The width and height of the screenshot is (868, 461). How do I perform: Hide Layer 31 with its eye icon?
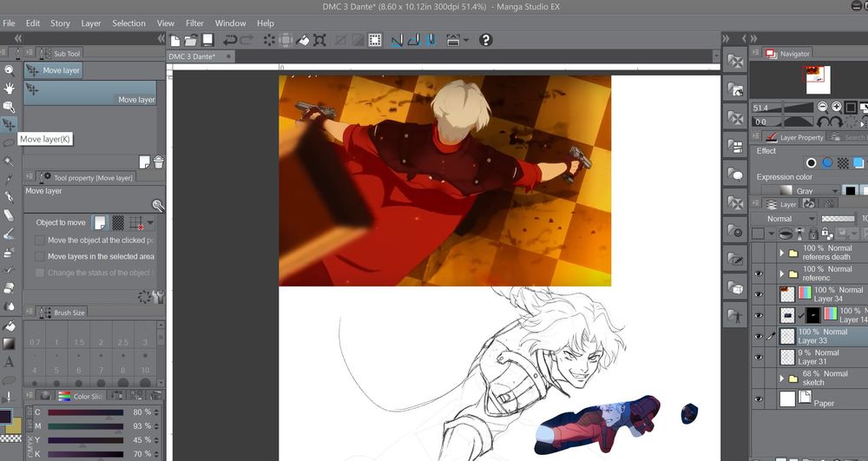(x=758, y=358)
